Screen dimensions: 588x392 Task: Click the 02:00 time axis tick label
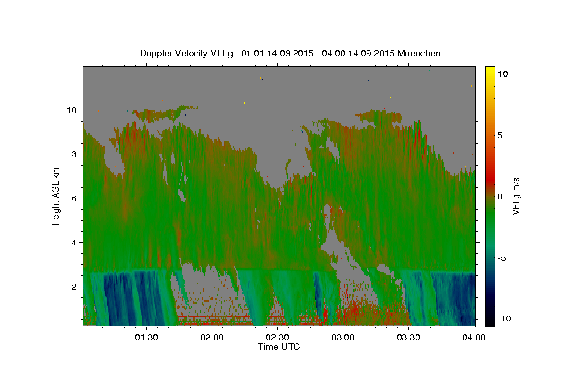pos(212,337)
